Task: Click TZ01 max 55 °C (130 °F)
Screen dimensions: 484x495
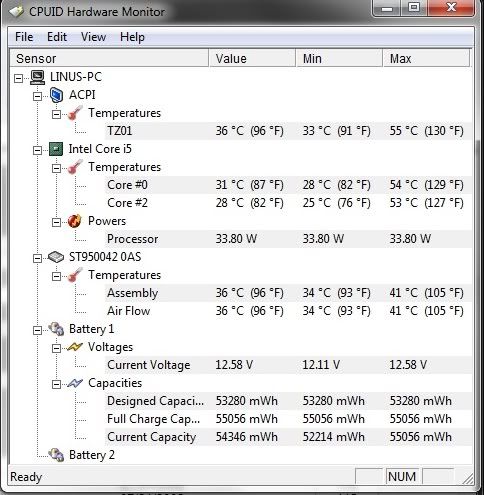Action: point(426,131)
